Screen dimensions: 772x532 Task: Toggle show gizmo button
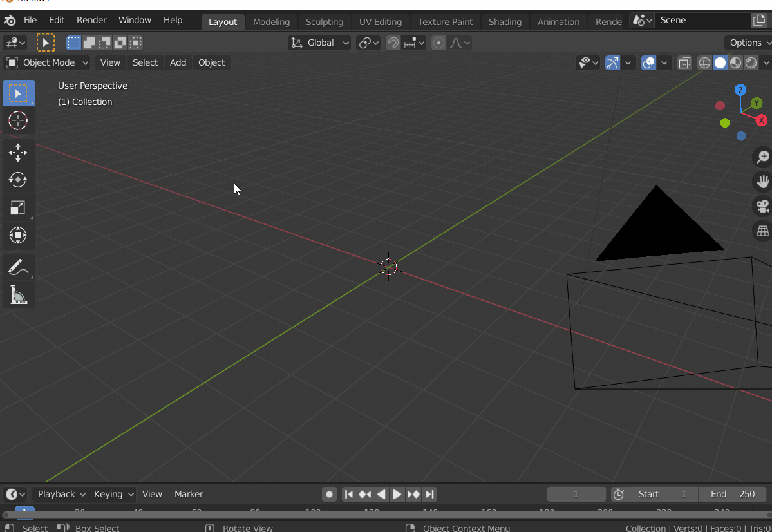coord(612,63)
